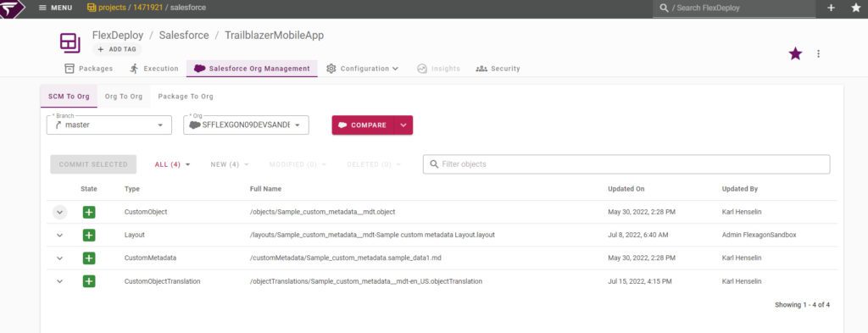Open the Org dropdown SFFLEXGON09DEVSANDB
This screenshot has height=333, width=868.
[246, 125]
